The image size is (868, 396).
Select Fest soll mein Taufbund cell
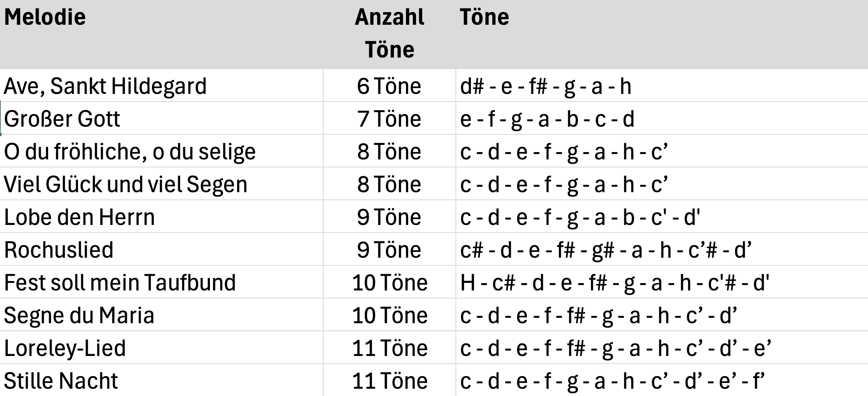(x=161, y=282)
